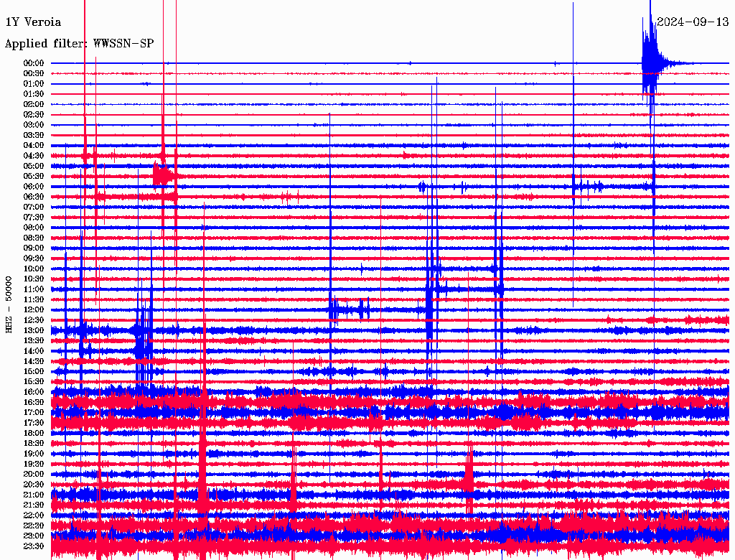Select the 05:30 time label

coord(34,177)
